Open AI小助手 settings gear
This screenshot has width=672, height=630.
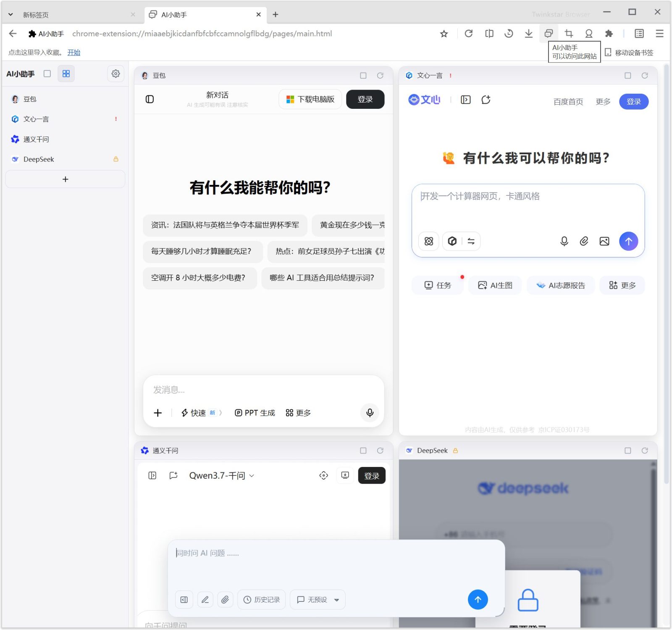tap(115, 74)
